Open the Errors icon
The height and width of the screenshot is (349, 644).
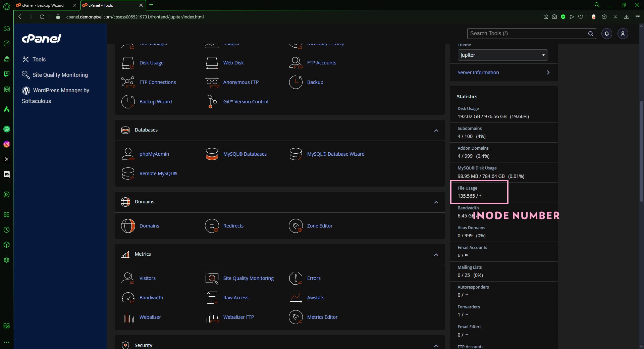(x=296, y=278)
